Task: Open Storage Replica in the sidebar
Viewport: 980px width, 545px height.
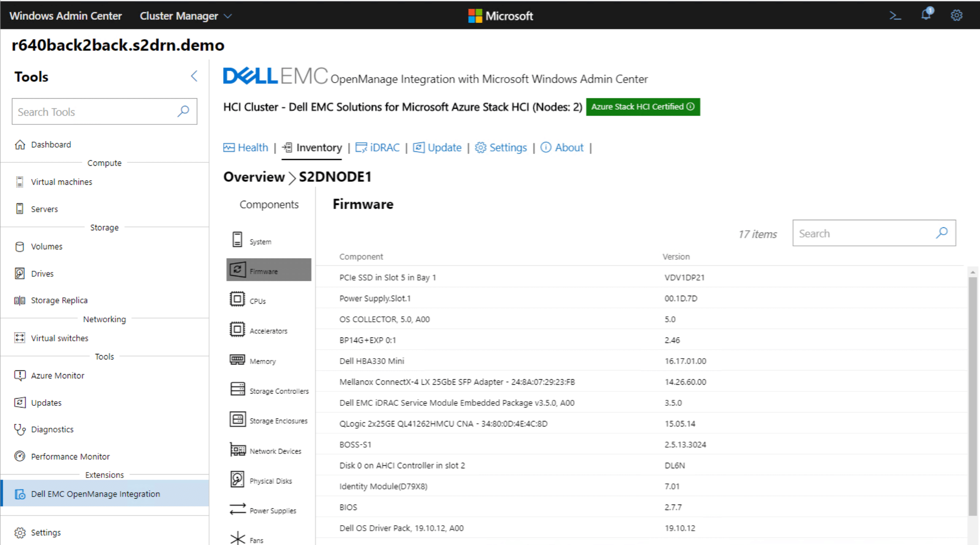Action: click(x=105, y=300)
